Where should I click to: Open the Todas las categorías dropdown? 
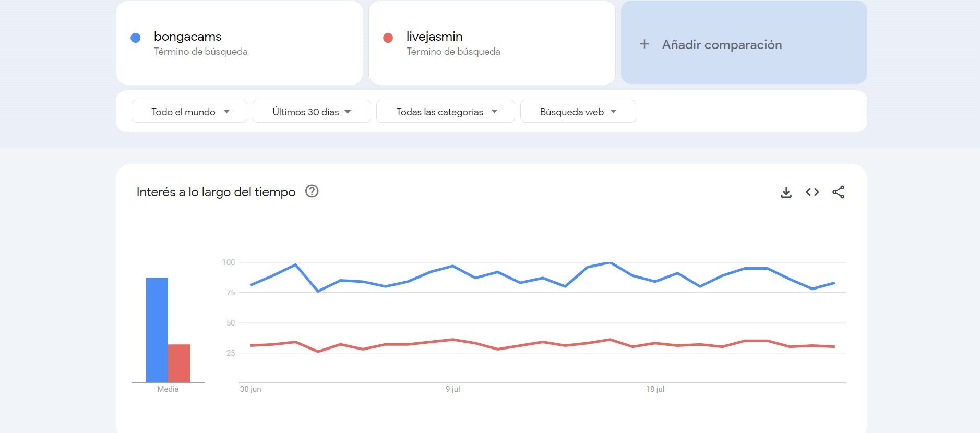(x=445, y=112)
